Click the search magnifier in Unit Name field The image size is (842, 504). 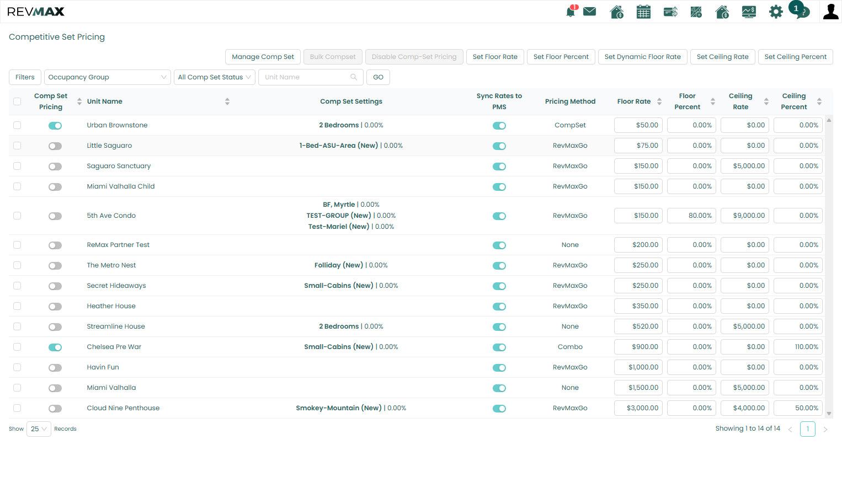pyautogui.click(x=354, y=77)
